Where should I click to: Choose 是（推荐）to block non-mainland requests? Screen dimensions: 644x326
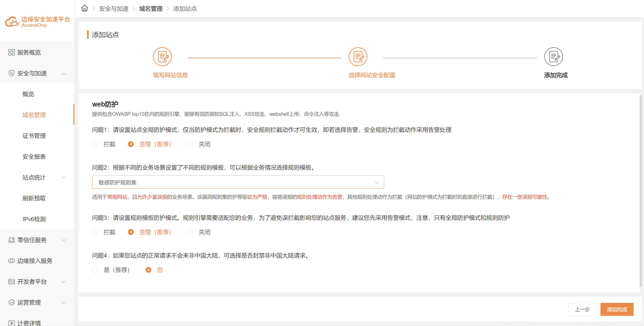pyautogui.click(x=95, y=270)
